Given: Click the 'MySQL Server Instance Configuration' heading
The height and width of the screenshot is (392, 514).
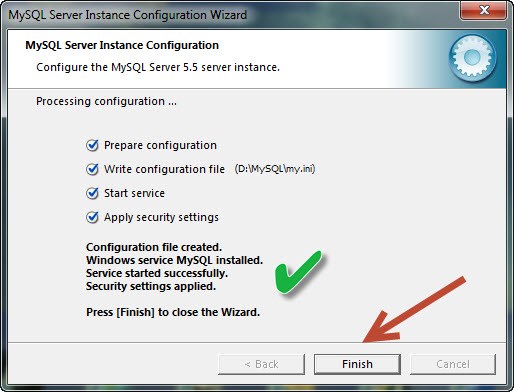Looking at the screenshot, I should (122, 45).
